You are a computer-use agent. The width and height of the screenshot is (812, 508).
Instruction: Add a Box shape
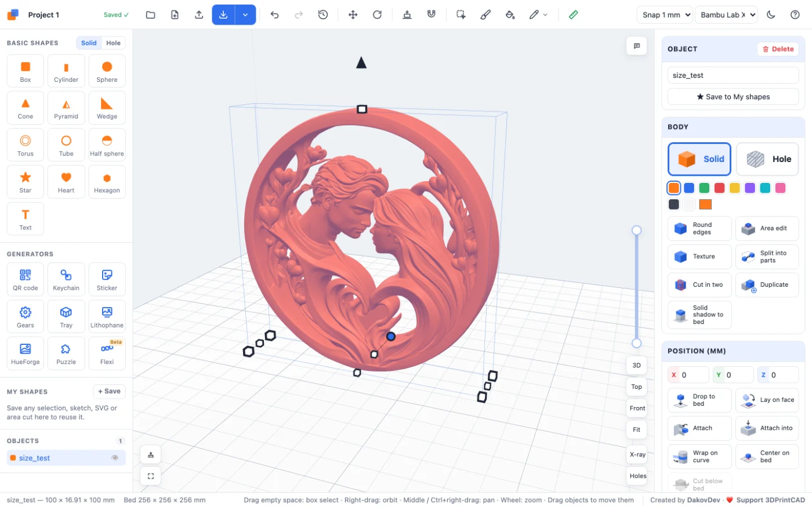[26, 71]
